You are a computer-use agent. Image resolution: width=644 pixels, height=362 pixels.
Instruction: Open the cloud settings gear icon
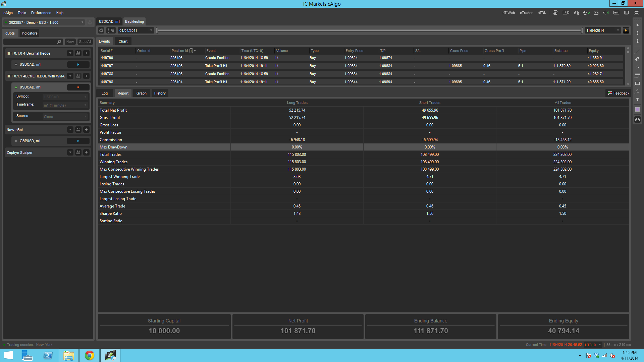coord(576,13)
